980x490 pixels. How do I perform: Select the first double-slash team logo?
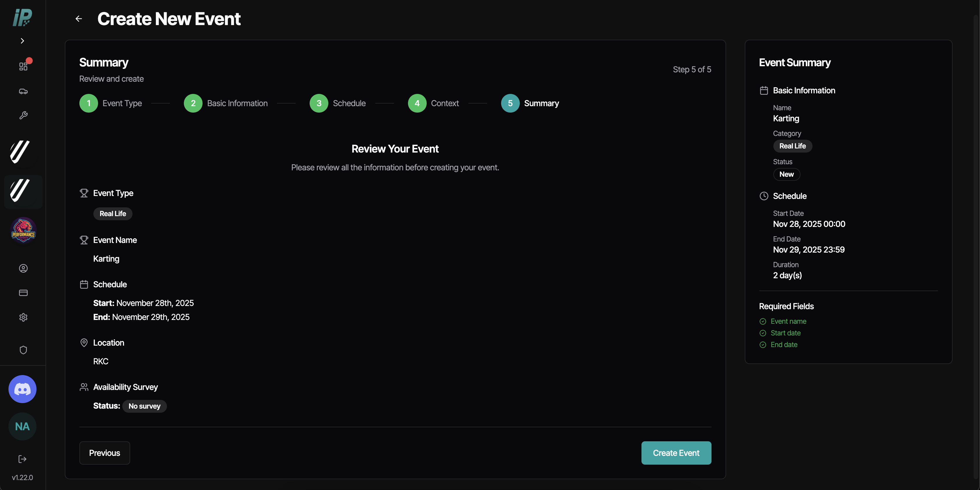click(x=20, y=152)
